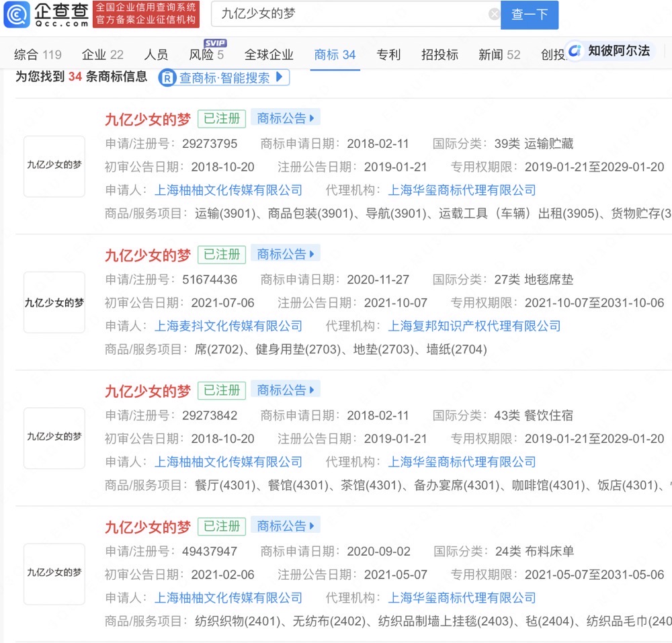672x643 pixels.
Task: Open trademark image thumbnail for 29273842
Action: tap(54, 438)
